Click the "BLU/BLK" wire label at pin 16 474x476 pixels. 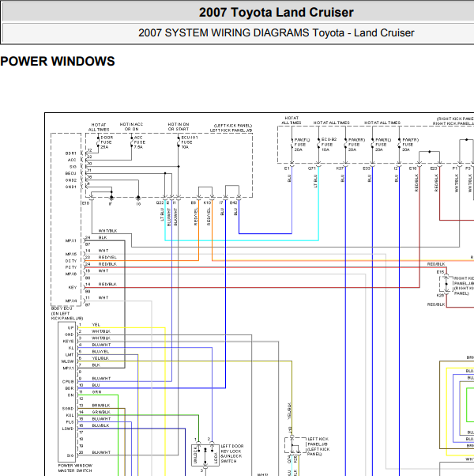tap(100, 425)
